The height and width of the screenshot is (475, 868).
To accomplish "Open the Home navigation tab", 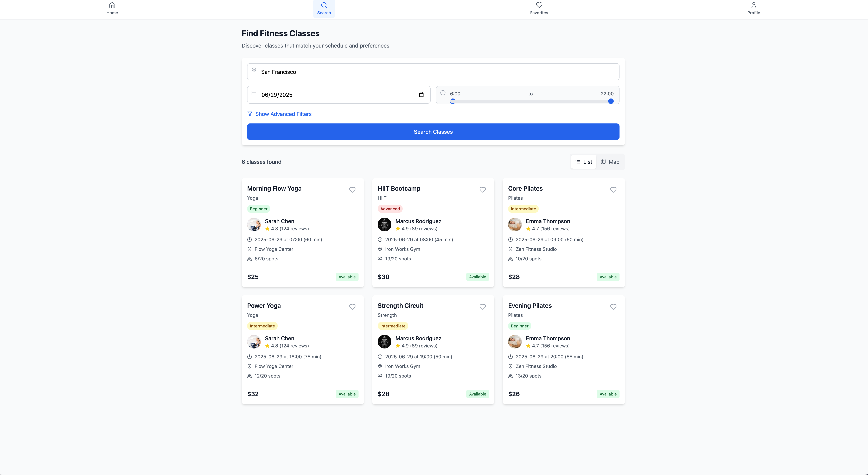I will tap(112, 8).
